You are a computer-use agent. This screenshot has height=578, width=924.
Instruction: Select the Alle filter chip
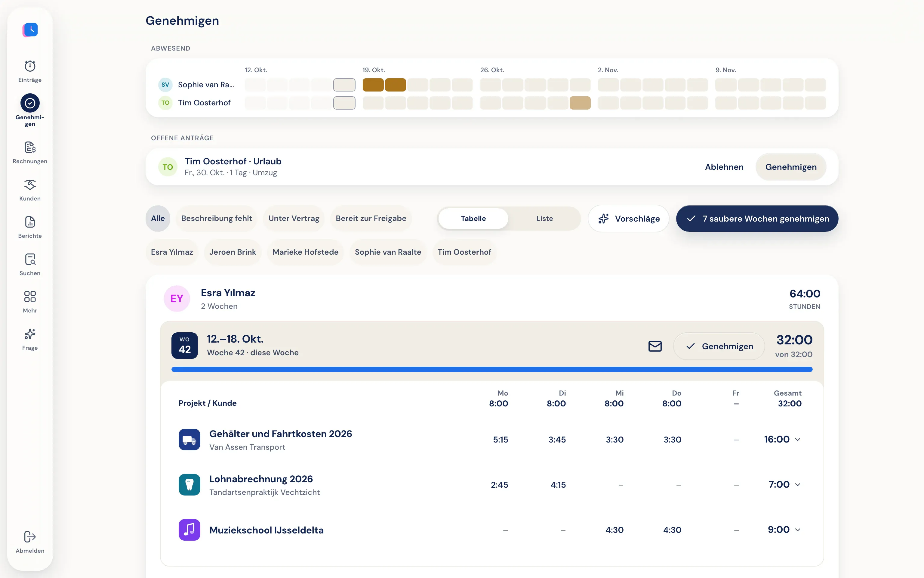(158, 218)
